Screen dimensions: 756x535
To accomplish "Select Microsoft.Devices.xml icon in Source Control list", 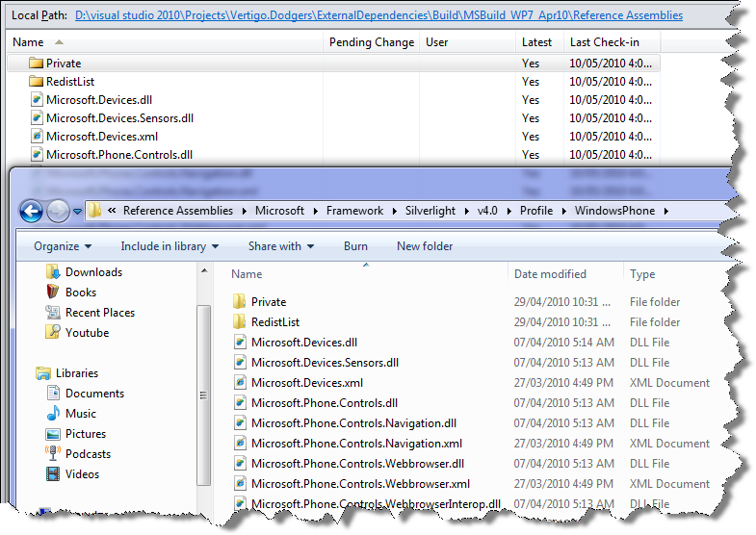I will pyautogui.click(x=37, y=137).
